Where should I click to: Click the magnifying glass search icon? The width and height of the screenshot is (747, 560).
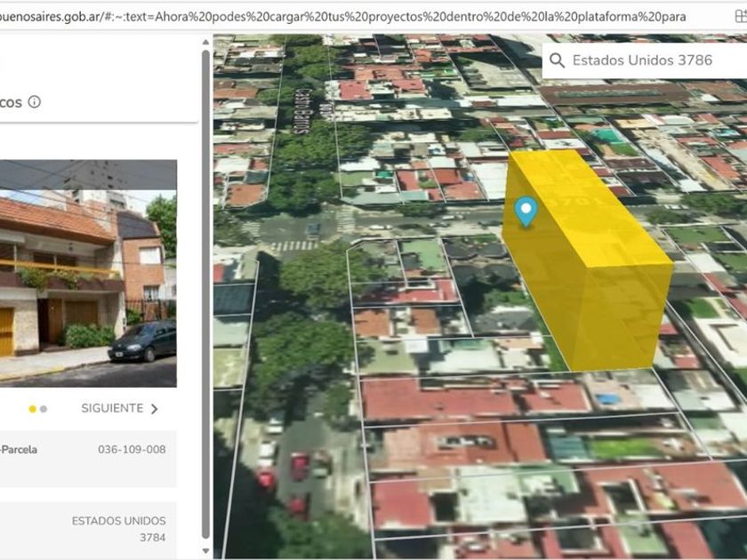[x=557, y=60]
